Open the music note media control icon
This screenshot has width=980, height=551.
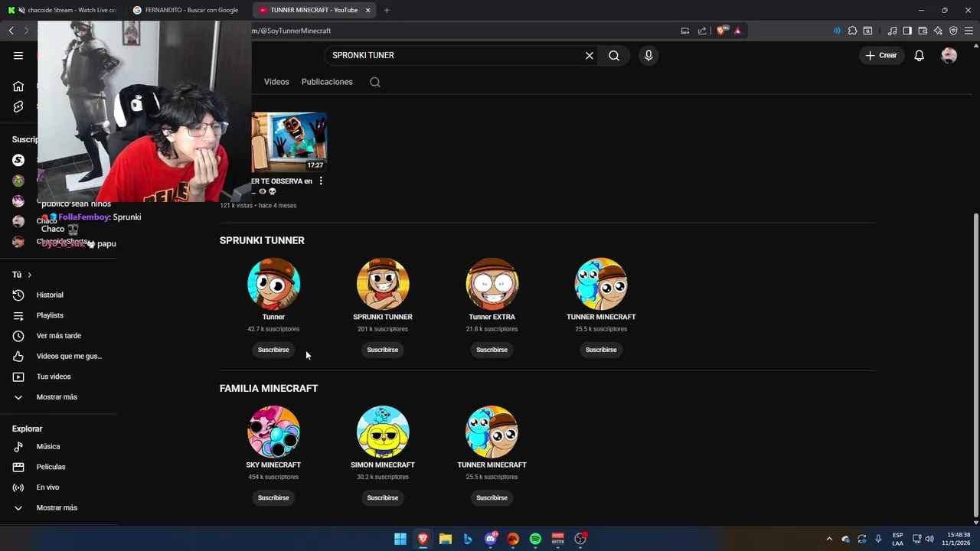[x=892, y=31]
